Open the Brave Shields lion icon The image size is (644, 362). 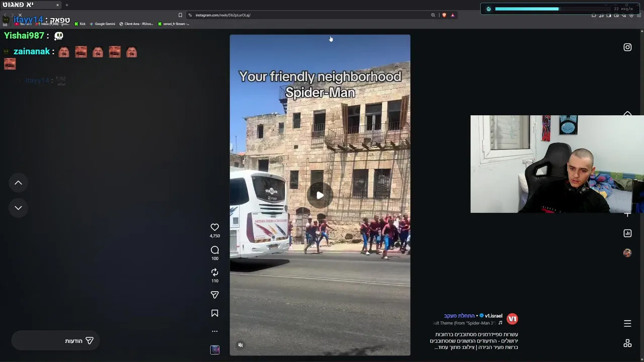[444, 15]
